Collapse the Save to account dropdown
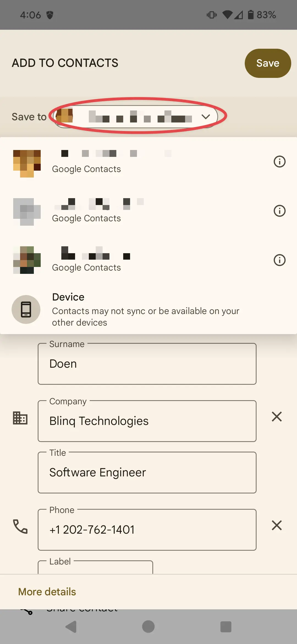This screenshot has height=644, width=297. click(x=206, y=117)
